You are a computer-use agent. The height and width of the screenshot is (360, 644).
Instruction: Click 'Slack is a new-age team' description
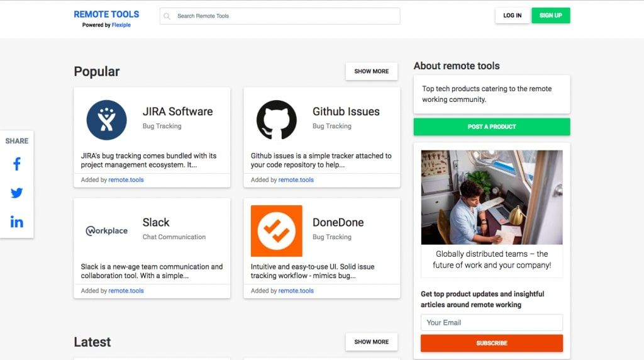tap(152, 271)
